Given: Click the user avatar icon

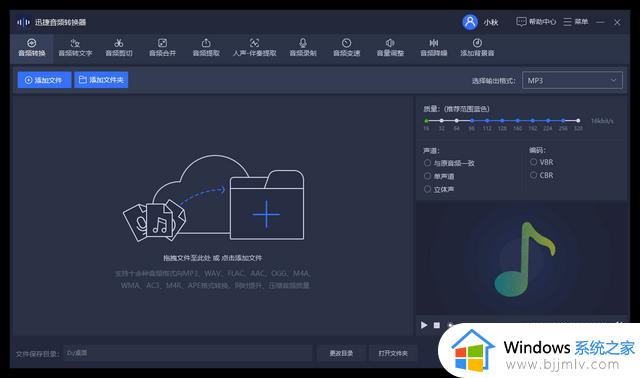Looking at the screenshot, I should coord(470,22).
